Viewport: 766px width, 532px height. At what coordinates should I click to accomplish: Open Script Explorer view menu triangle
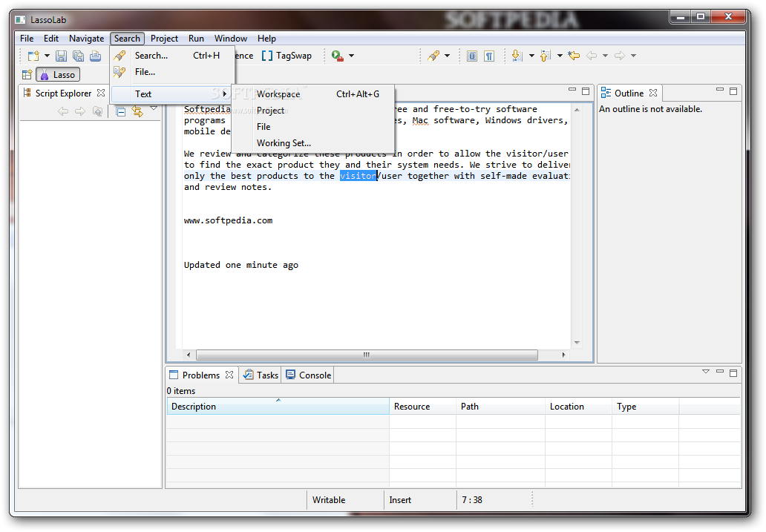[154, 108]
